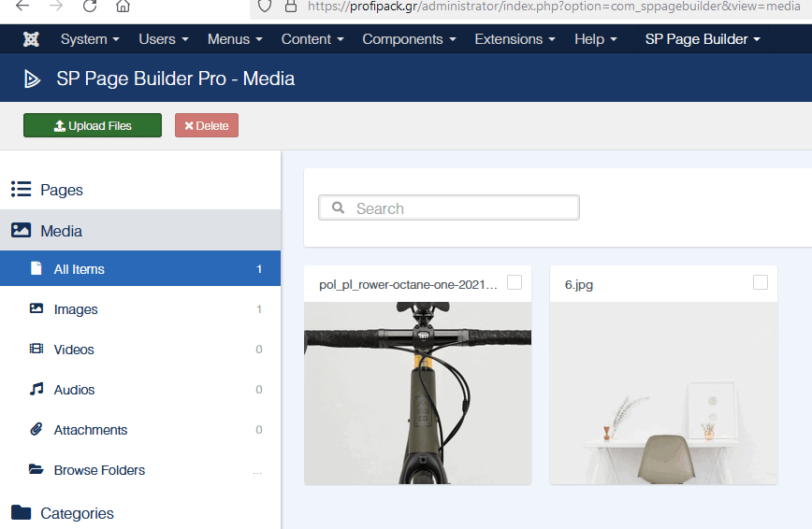
Task: Click the 6.jpg desk chair thumbnail
Action: 663,393
